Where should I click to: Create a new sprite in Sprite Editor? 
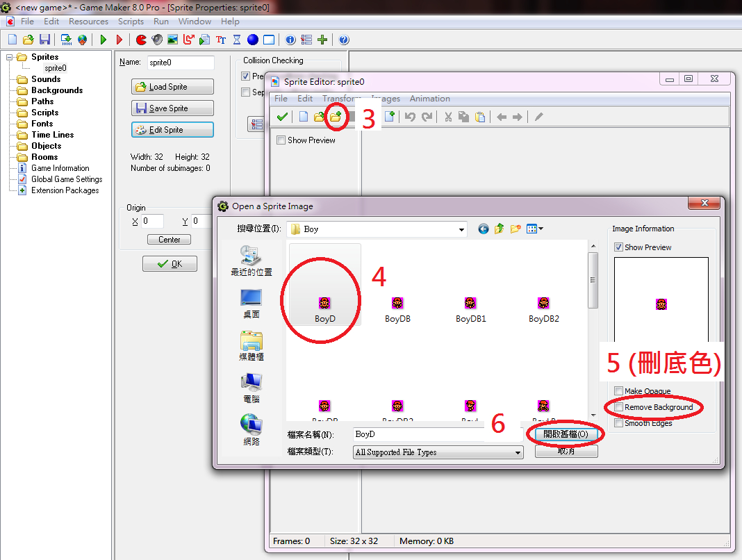(304, 117)
